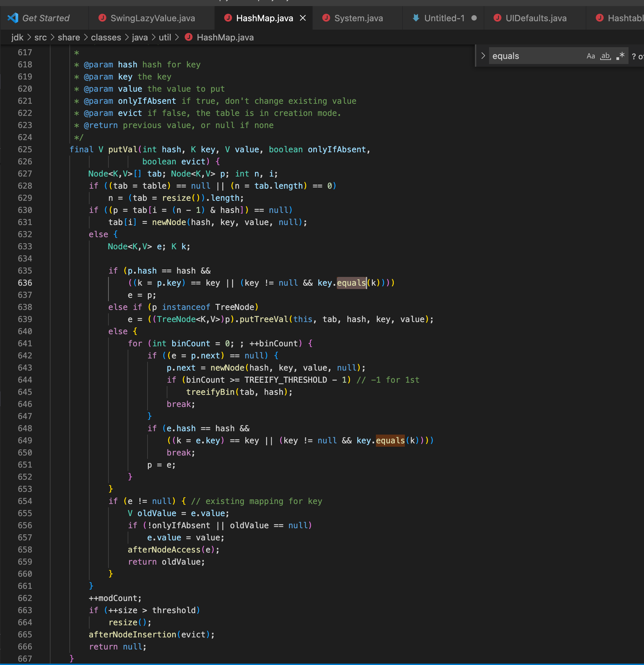This screenshot has height=665, width=644.
Task: Click line number 636 in the gutter
Action: (25, 283)
